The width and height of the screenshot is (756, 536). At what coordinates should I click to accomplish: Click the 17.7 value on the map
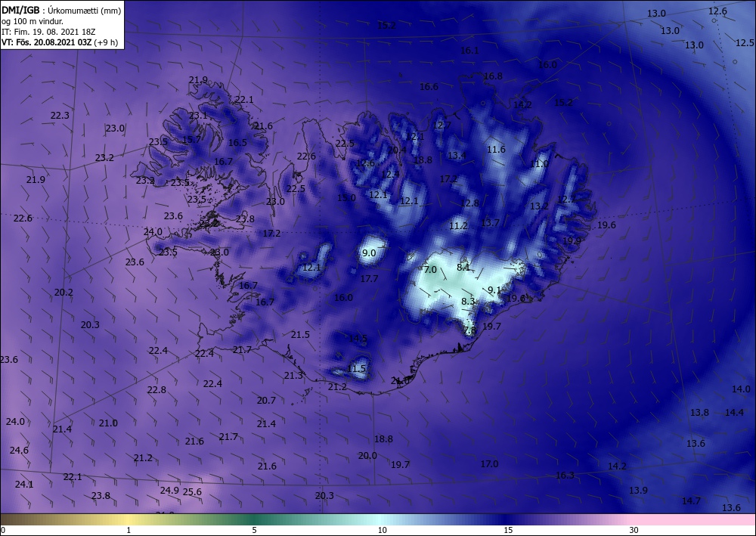(x=370, y=279)
